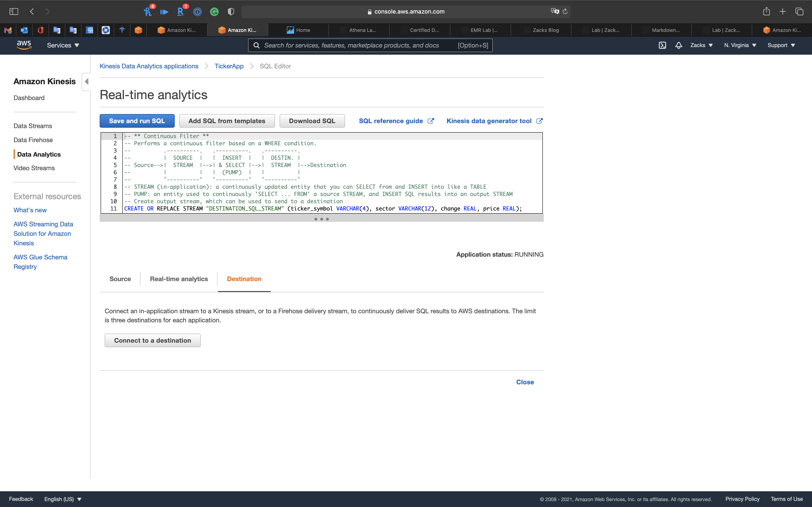Click the notifications bell icon
The image size is (812, 507).
coord(679,45)
